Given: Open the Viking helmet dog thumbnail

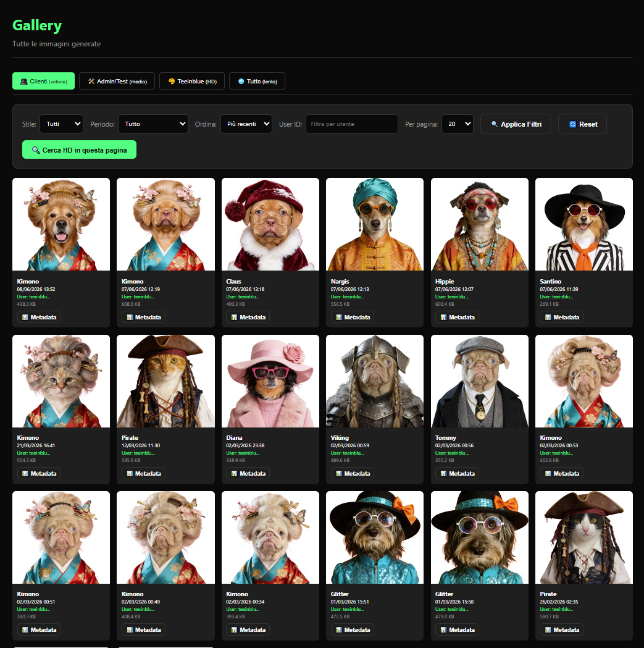Looking at the screenshot, I should [x=375, y=381].
